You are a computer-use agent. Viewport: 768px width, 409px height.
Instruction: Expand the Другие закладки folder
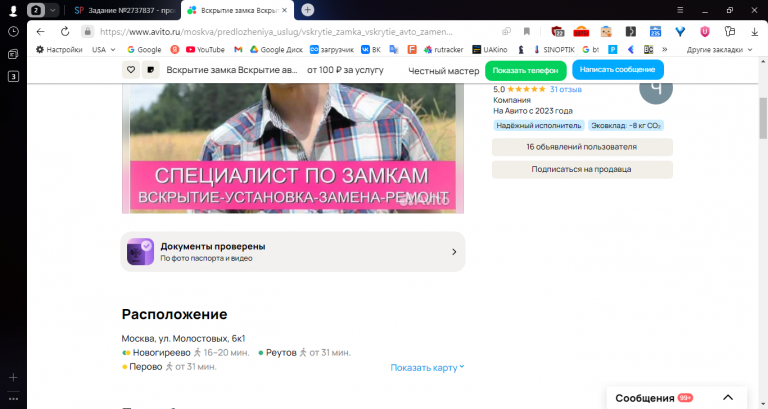[x=719, y=49]
